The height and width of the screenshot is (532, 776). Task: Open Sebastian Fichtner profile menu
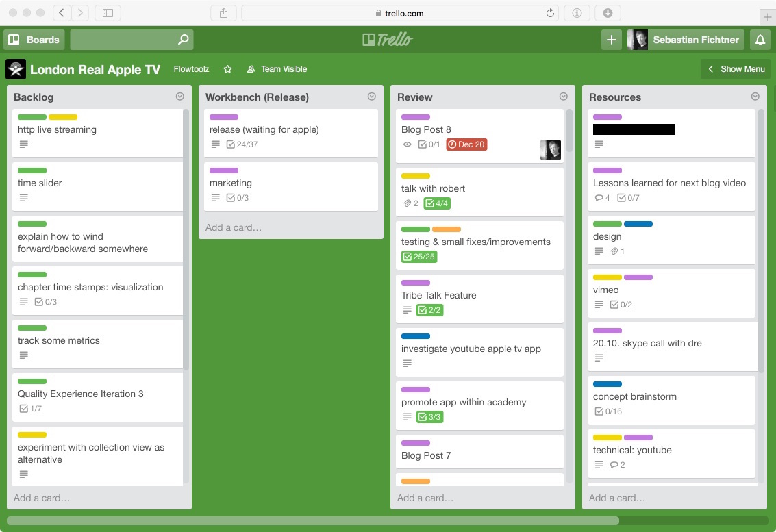[685, 40]
